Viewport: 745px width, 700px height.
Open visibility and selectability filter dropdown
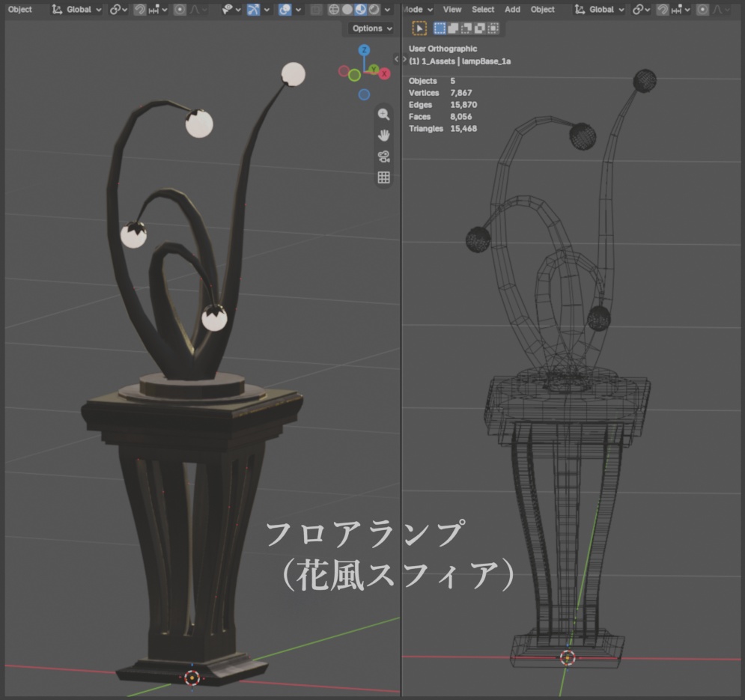click(x=231, y=10)
